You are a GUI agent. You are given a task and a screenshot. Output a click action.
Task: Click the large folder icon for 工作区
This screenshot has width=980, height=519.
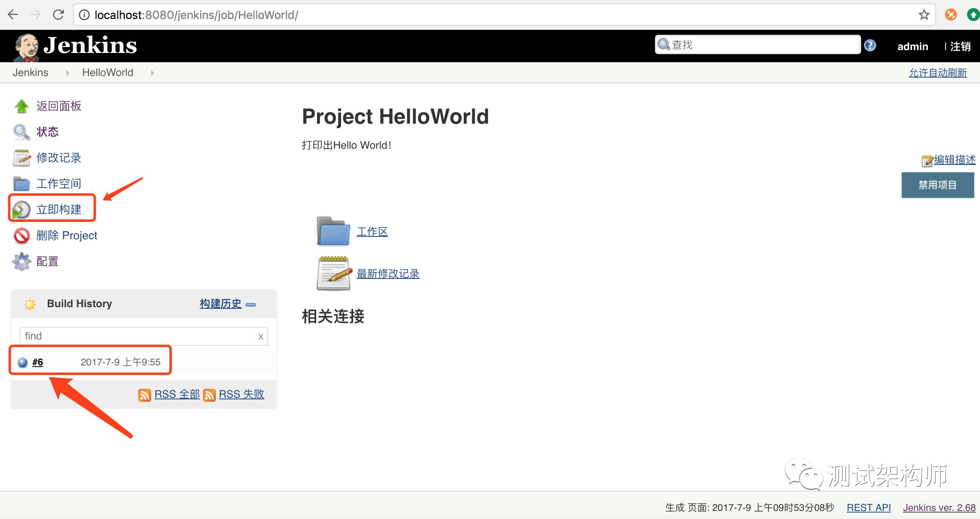(333, 231)
